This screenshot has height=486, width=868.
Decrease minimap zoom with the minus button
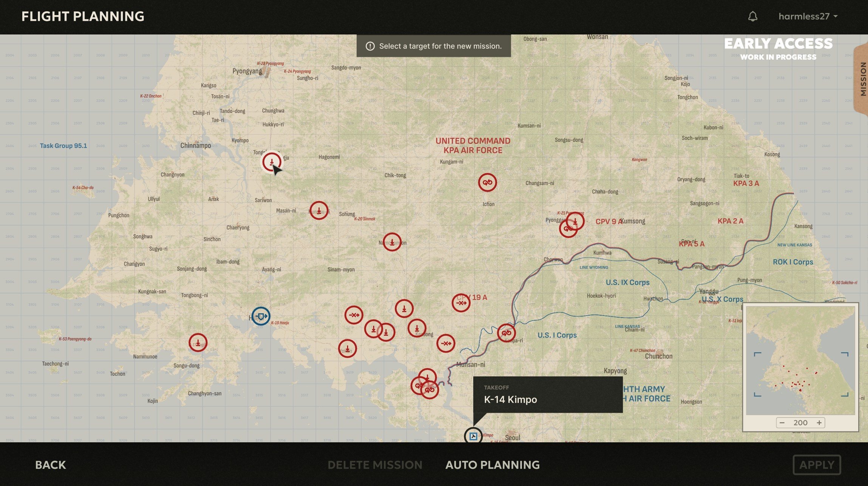(782, 423)
